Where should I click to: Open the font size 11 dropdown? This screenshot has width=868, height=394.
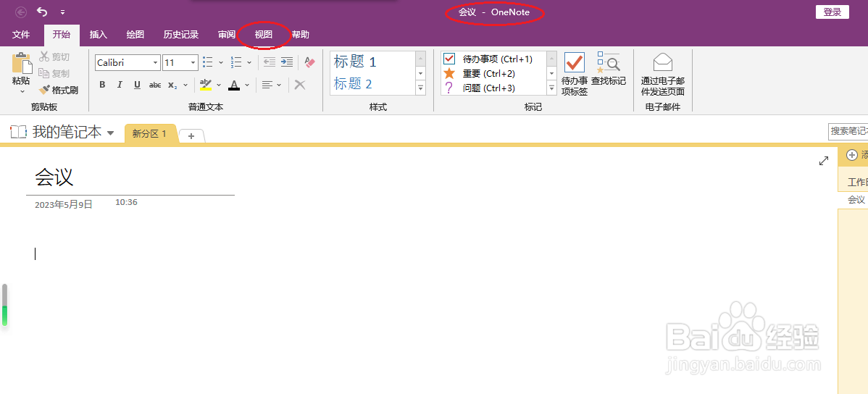click(193, 62)
